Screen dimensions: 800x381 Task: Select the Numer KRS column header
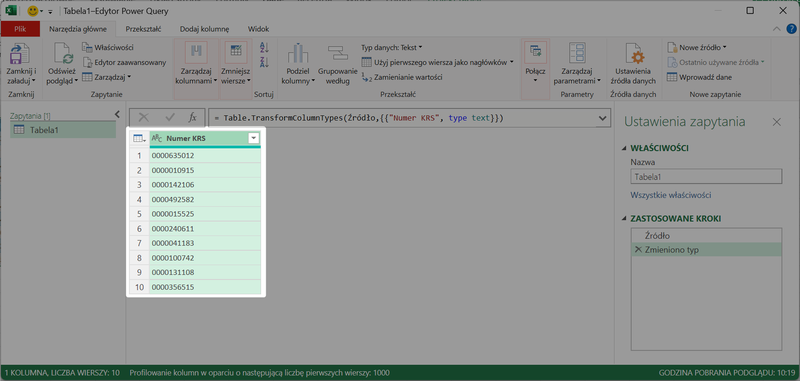pyautogui.click(x=205, y=138)
